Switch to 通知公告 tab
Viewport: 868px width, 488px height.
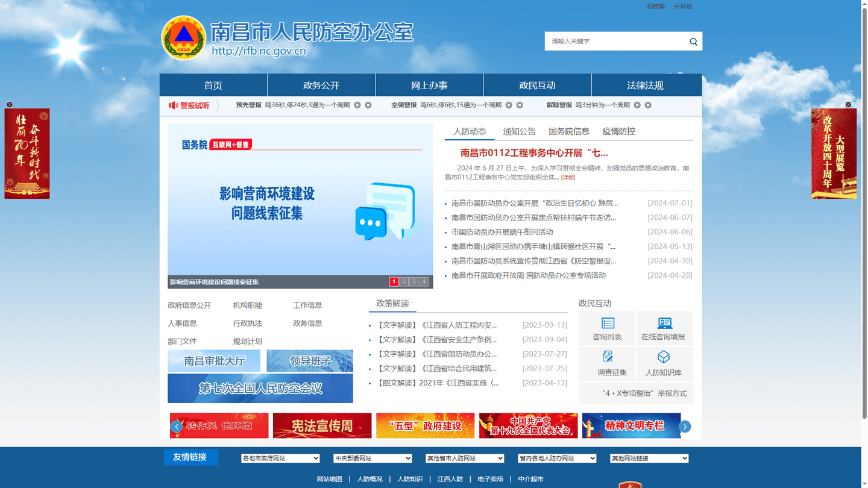[x=519, y=131]
